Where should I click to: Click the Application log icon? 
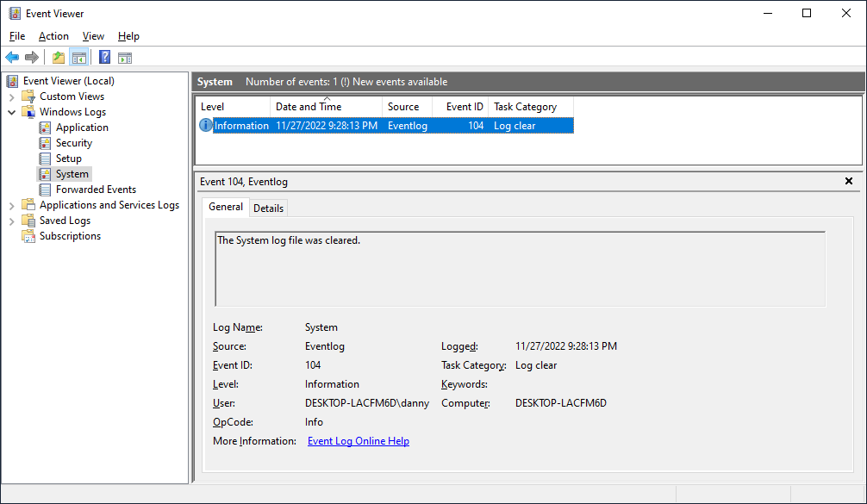(x=45, y=128)
